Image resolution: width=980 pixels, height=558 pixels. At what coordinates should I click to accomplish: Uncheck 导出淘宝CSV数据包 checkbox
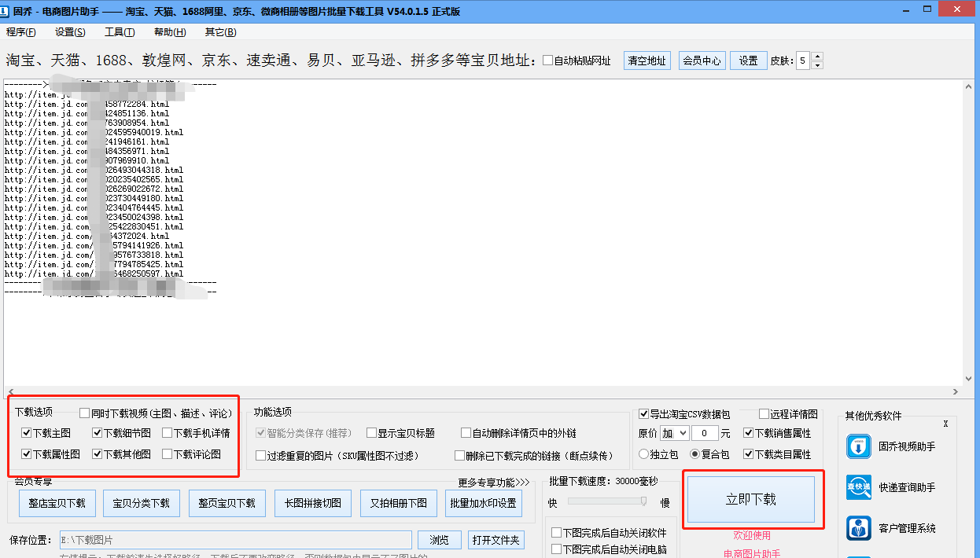[644, 413]
